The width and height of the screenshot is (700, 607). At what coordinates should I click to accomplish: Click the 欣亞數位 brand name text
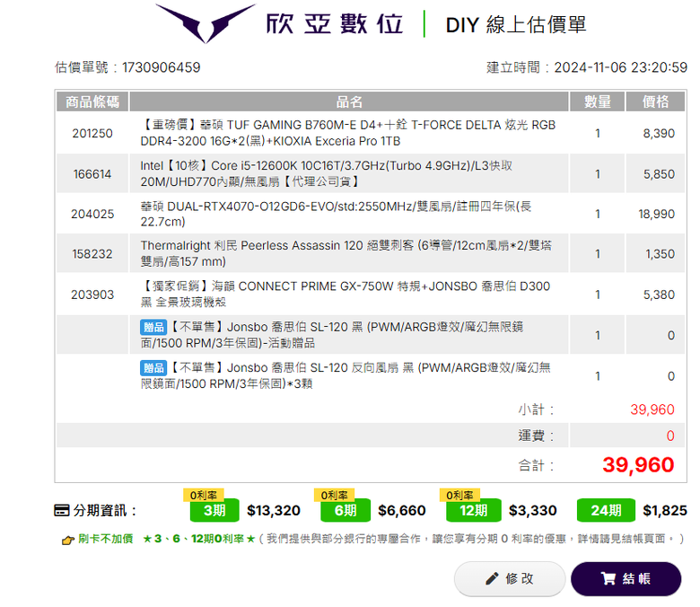point(335,23)
